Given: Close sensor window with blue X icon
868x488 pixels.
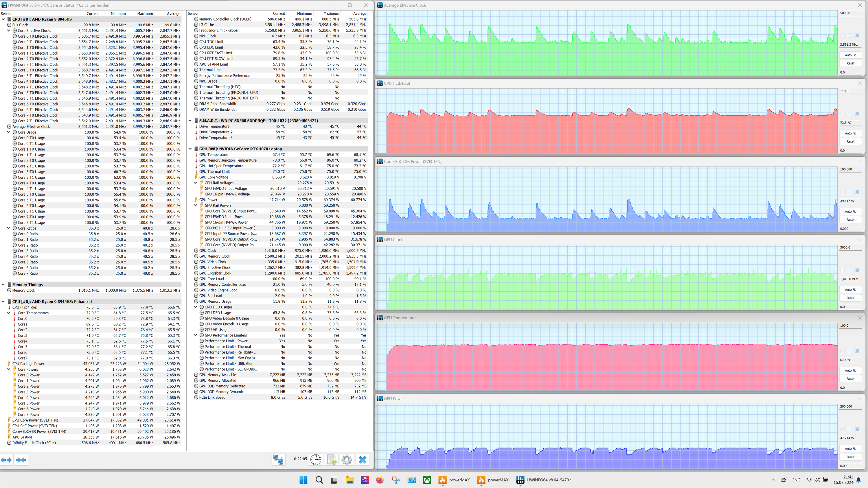Looking at the screenshot, I should [362, 459].
